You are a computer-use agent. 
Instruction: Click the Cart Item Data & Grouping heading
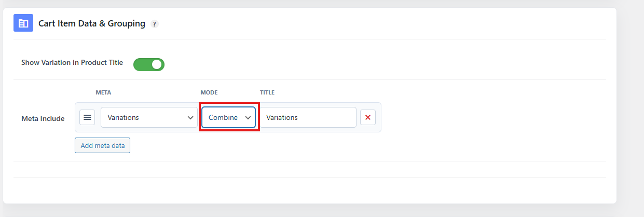[92, 23]
